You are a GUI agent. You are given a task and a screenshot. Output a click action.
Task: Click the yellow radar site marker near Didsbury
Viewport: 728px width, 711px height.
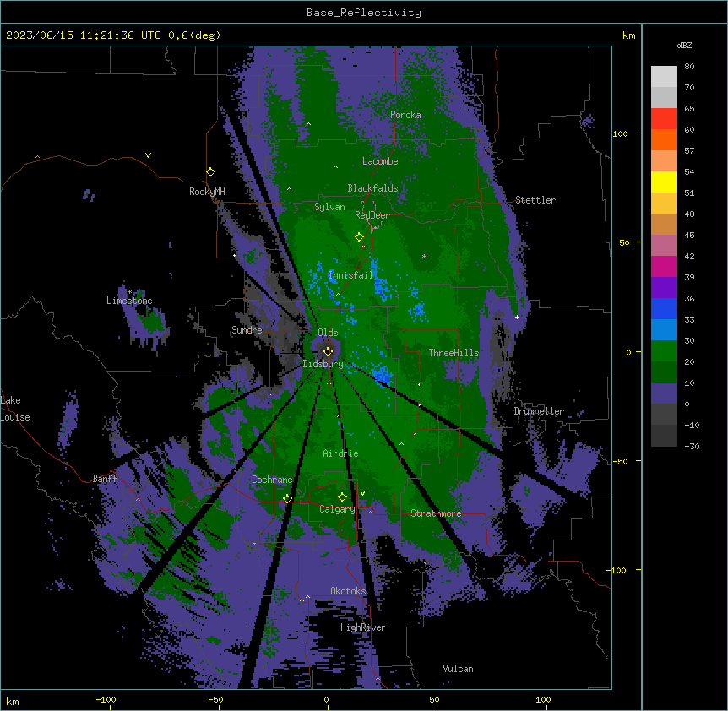[329, 351]
